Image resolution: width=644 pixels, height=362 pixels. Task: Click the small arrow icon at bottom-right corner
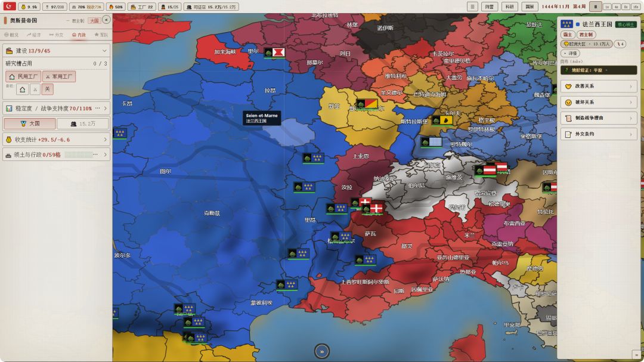(x=636, y=355)
